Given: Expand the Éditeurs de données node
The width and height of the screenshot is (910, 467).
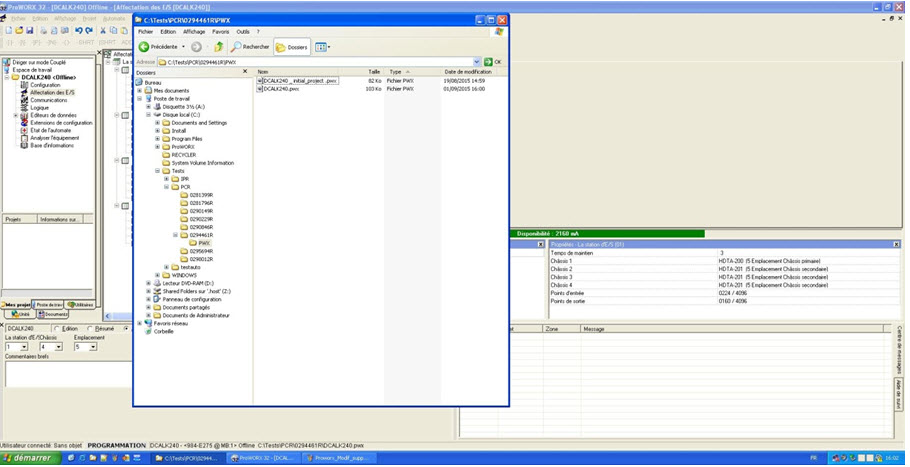Looking at the screenshot, I should tap(16, 115).
